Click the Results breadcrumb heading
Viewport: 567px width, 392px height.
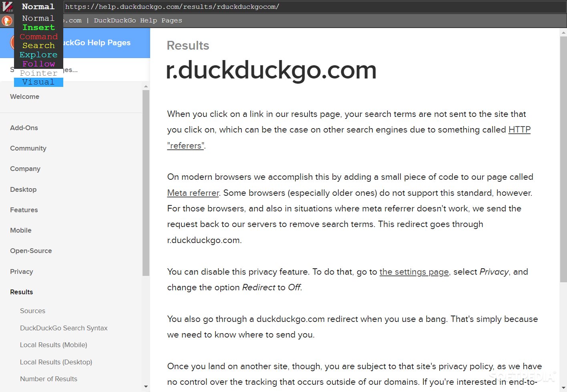coord(188,46)
